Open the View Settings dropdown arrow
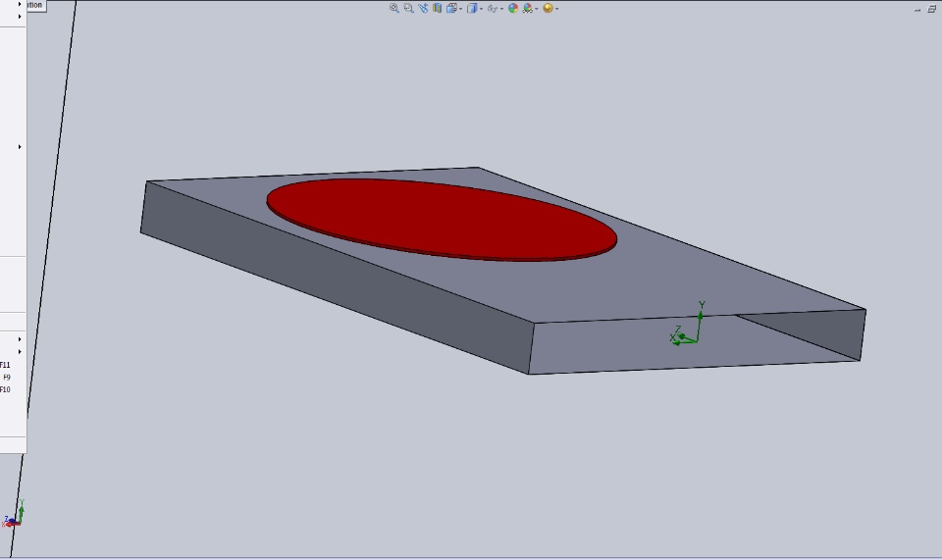 (557, 9)
